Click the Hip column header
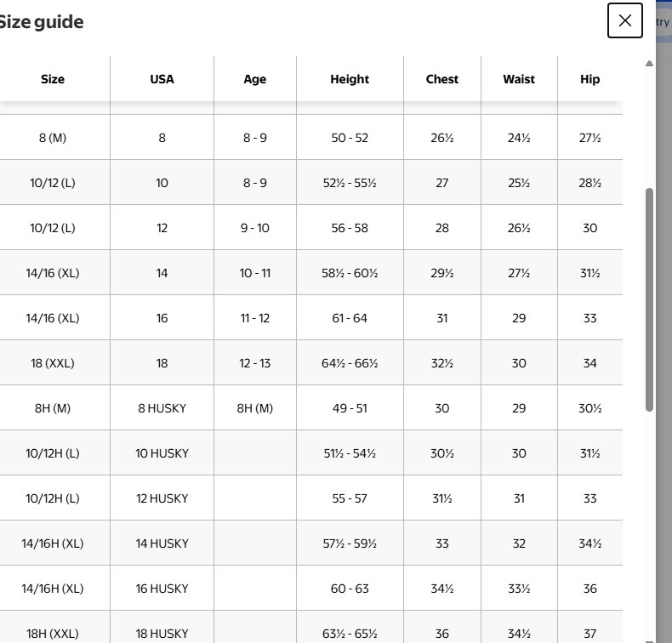 [x=589, y=79]
